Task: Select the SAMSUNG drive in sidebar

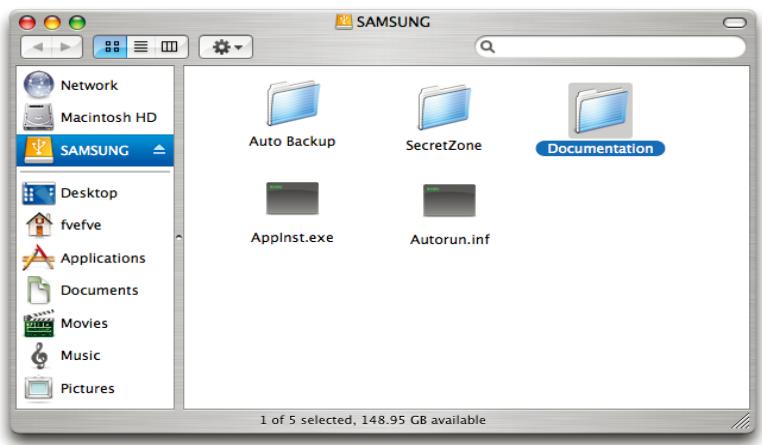Action: tap(95, 150)
